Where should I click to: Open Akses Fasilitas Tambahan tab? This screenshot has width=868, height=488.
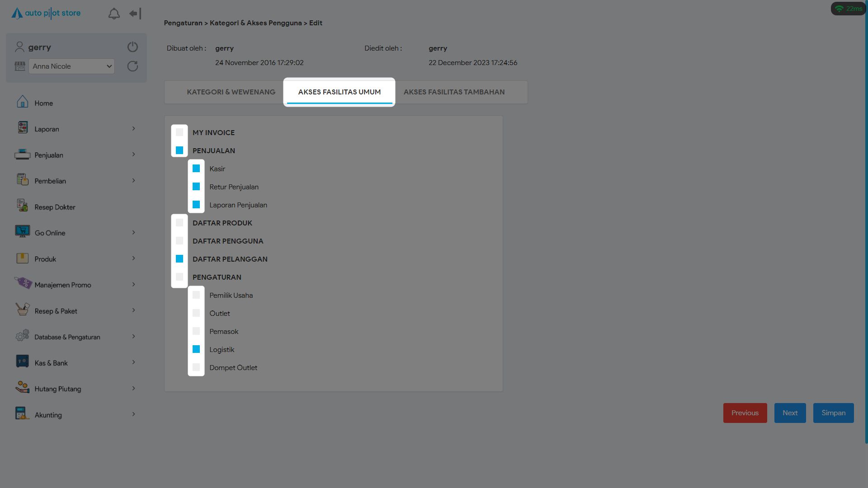click(454, 92)
